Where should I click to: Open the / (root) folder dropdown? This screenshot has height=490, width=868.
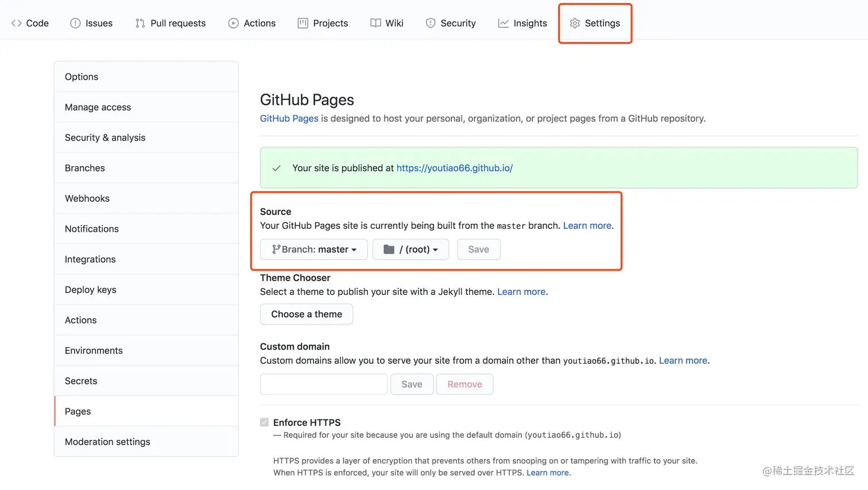[410, 249]
